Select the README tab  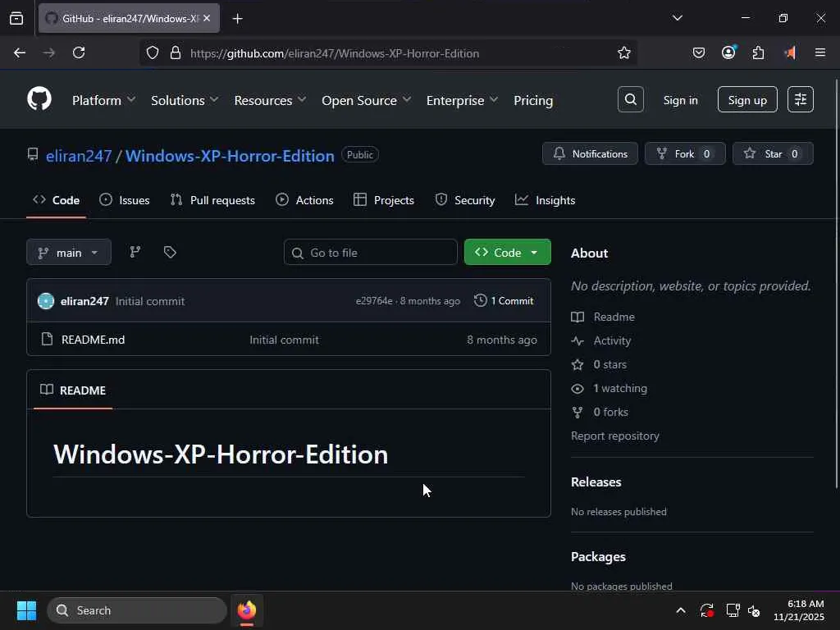(73, 390)
